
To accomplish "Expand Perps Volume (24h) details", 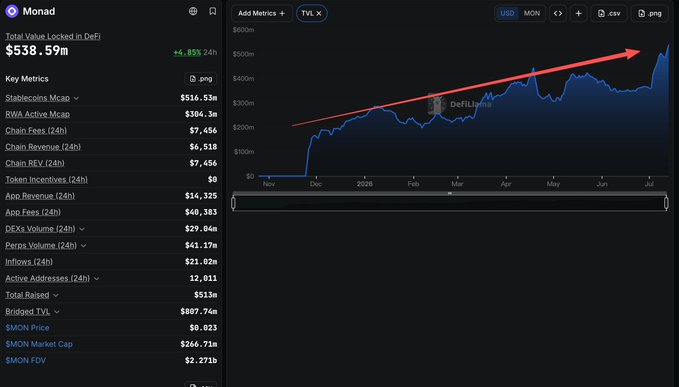I will point(84,245).
